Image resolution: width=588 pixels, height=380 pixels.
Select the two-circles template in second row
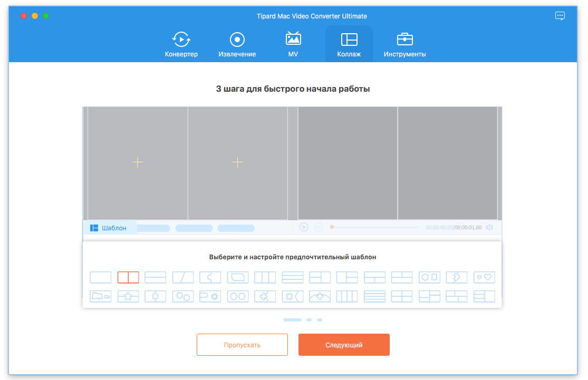[x=238, y=296]
